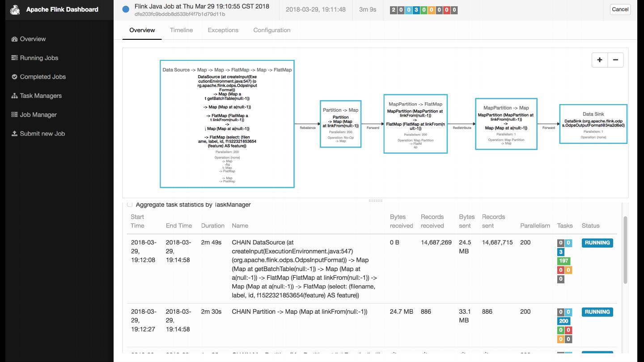Viewport: 644px width, 362px height.
Task: Click the Start Time column header
Action: point(138,221)
